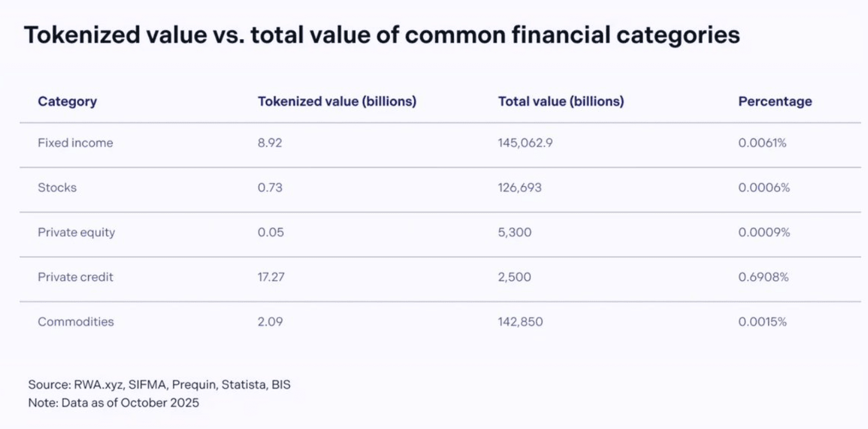Viewport: 868px width, 429px height.
Task: Click the 0.0015% percentage cell
Action: (763, 322)
